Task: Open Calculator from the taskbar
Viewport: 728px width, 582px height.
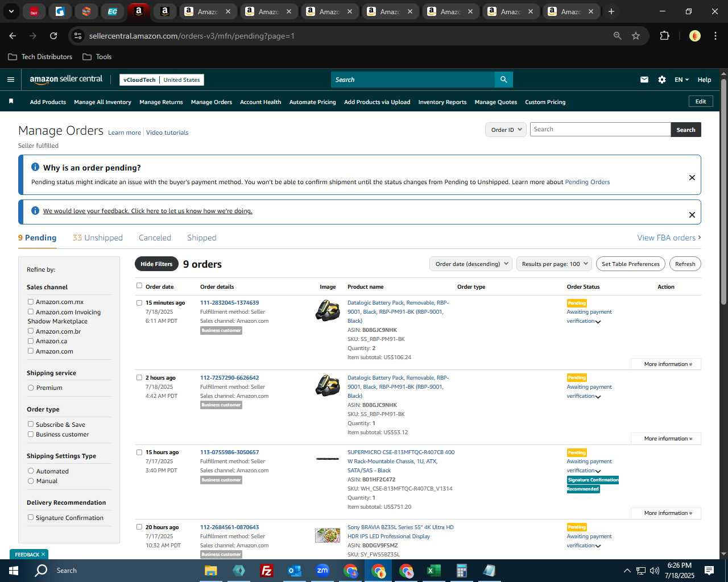Action: click(x=461, y=571)
